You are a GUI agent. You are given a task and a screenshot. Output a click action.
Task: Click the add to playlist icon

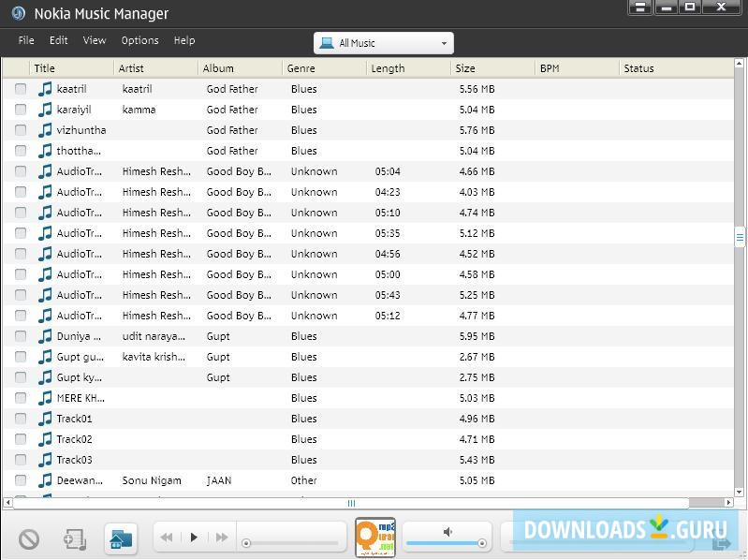pos(75,539)
